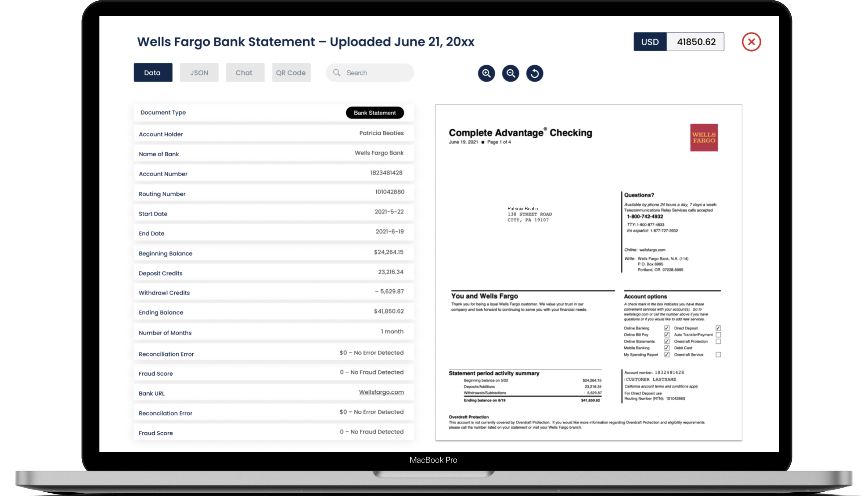
Task: Toggle the Auto Transfer/Payment checkbox
Action: coord(718,335)
